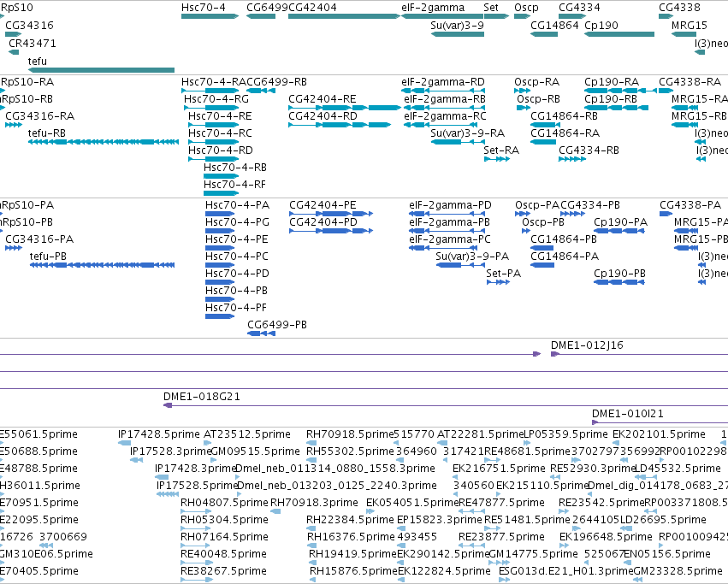Click the CR43471 gene label

32,43
